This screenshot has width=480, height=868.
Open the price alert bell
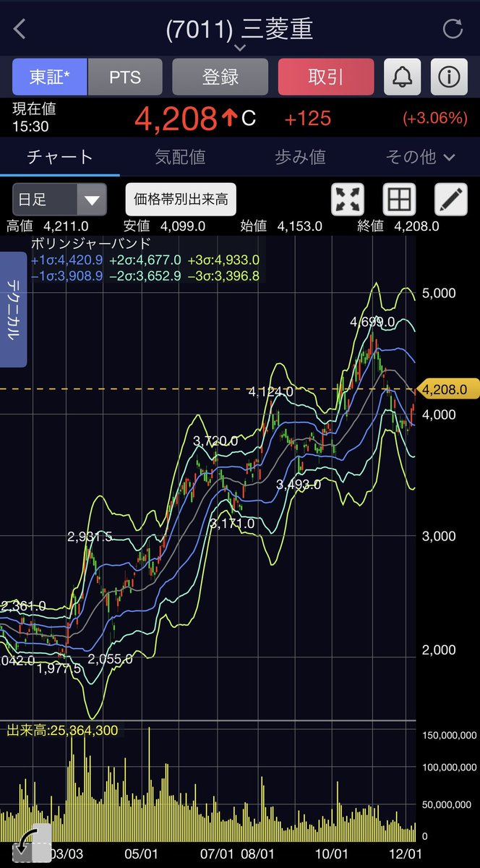point(401,77)
